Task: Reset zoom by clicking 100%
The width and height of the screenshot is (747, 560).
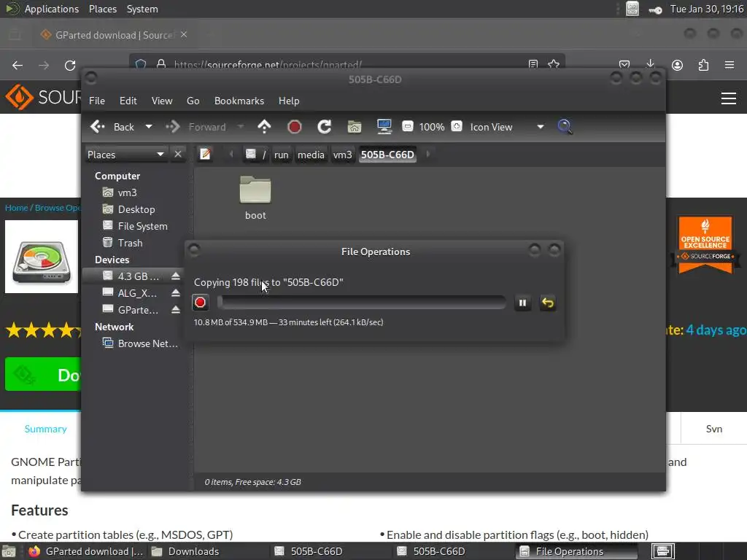Action: [432, 127]
